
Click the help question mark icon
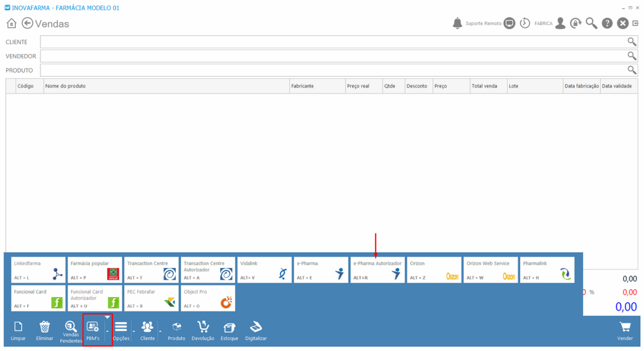tap(607, 23)
